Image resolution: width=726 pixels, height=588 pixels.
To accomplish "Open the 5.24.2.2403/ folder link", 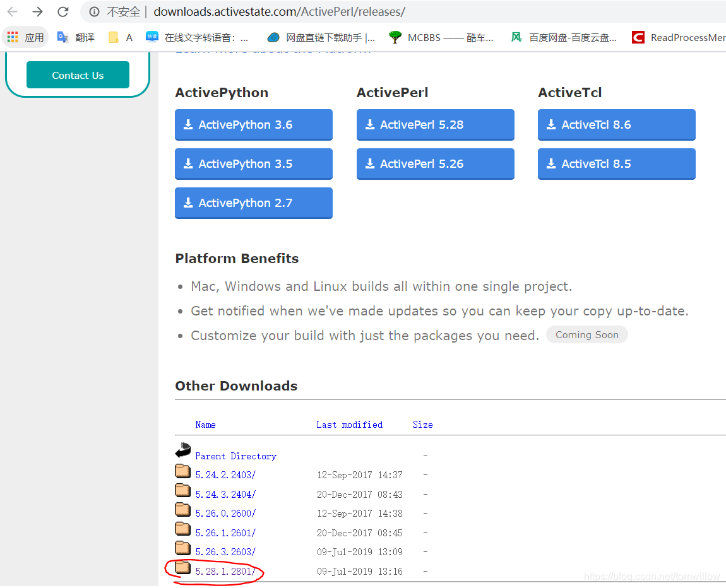I will click(225, 475).
